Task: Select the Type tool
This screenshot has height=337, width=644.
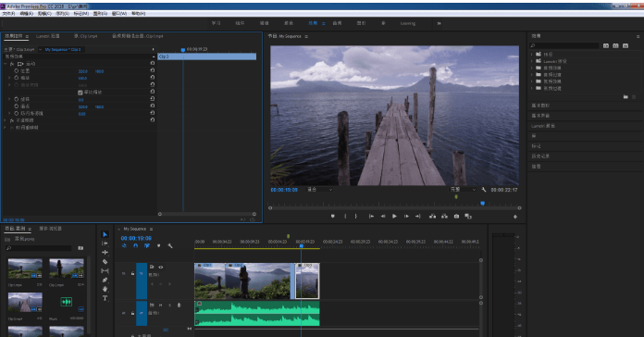Action: point(105,298)
